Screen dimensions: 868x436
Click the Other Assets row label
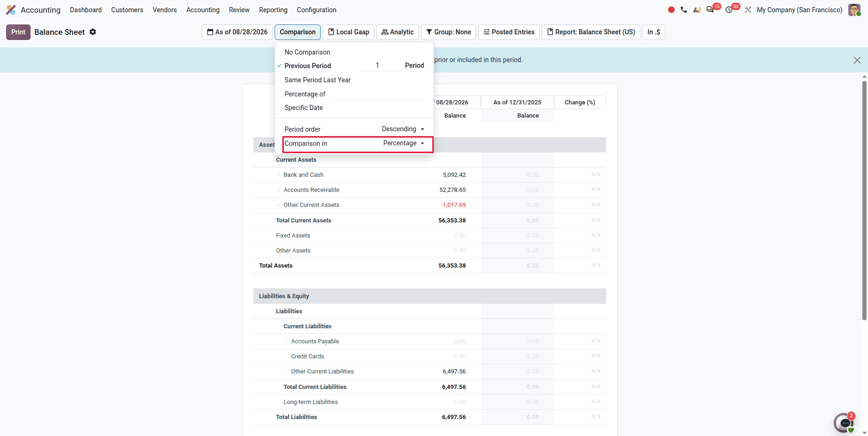pyautogui.click(x=293, y=251)
